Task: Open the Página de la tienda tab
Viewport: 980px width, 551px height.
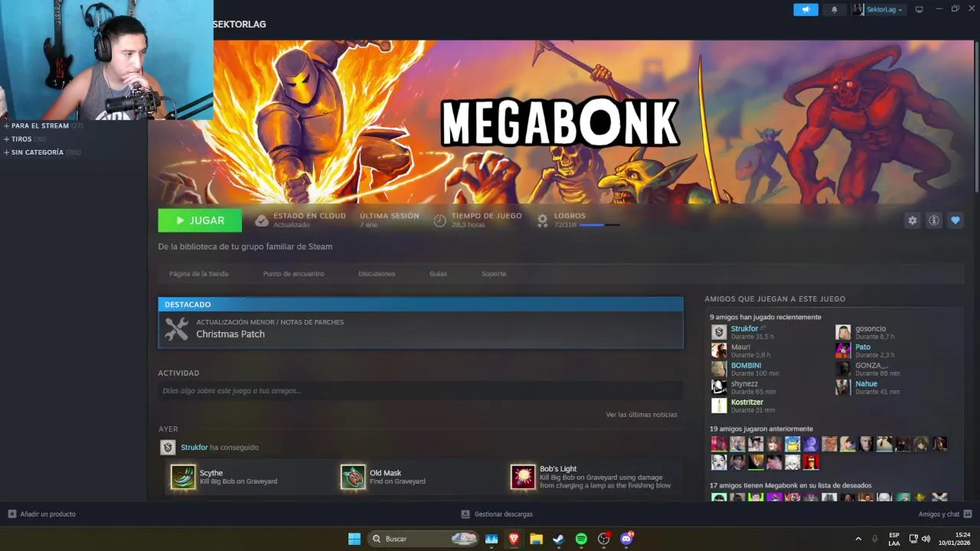Action: pos(198,273)
